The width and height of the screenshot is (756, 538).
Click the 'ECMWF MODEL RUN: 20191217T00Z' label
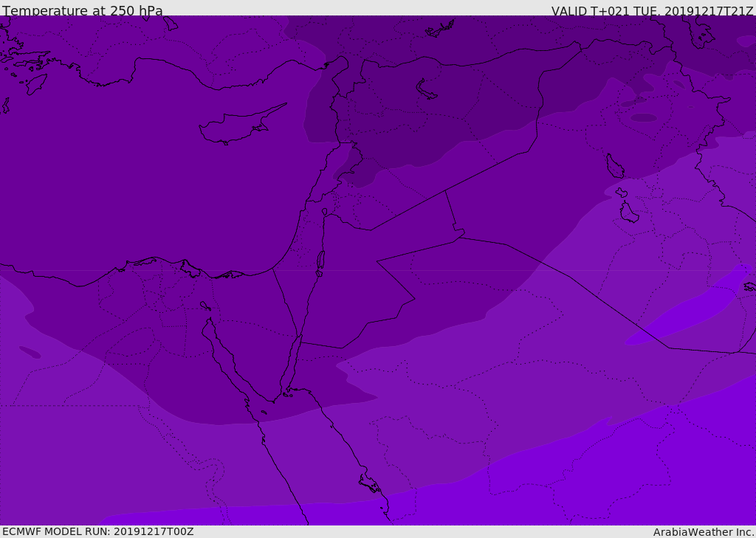click(x=98, y=531)
